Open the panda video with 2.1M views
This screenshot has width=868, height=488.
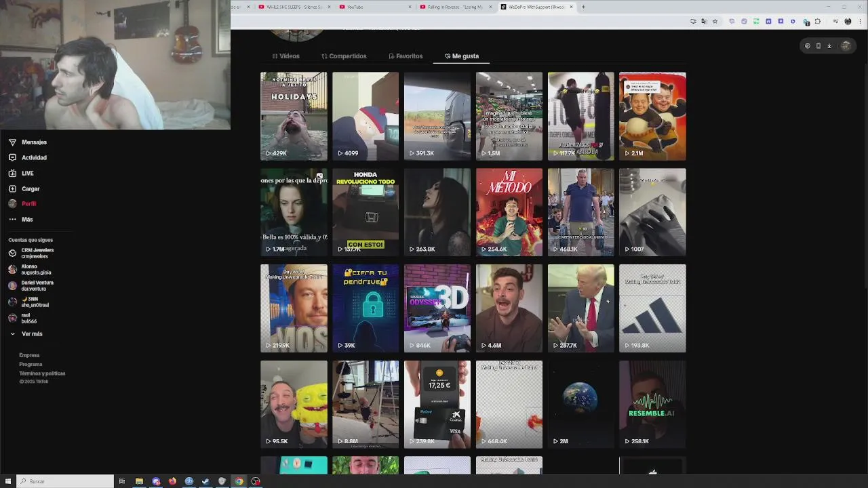(x=652, y=116)
